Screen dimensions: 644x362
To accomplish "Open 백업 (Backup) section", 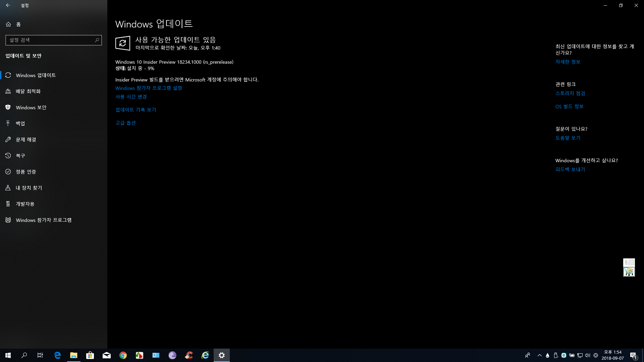I will [x=54, y=123].
